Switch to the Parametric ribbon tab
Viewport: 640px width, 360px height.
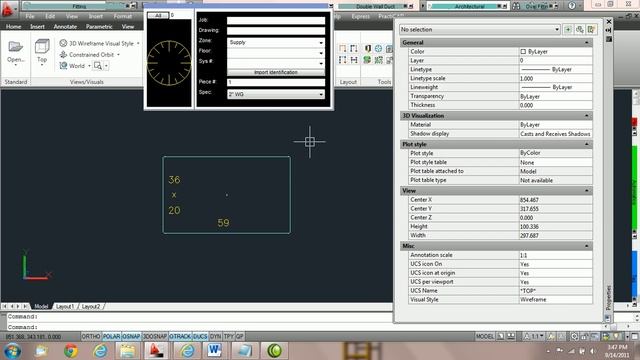pos(99,27)
